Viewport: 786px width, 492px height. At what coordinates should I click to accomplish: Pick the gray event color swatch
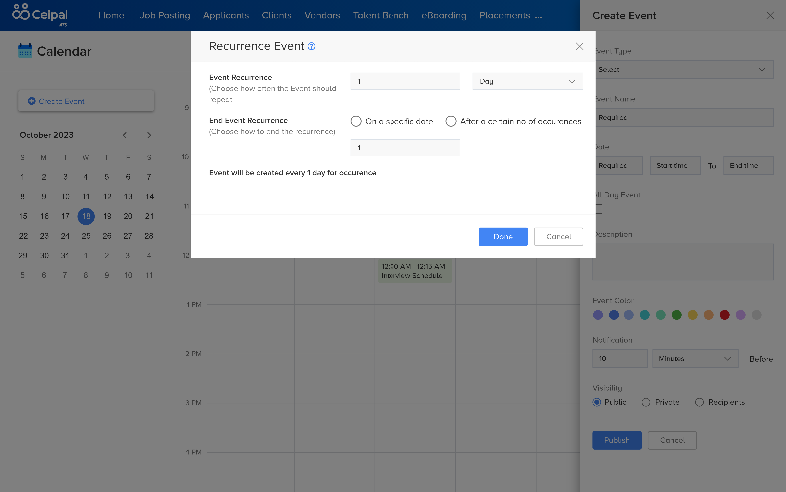coord(756,315)
